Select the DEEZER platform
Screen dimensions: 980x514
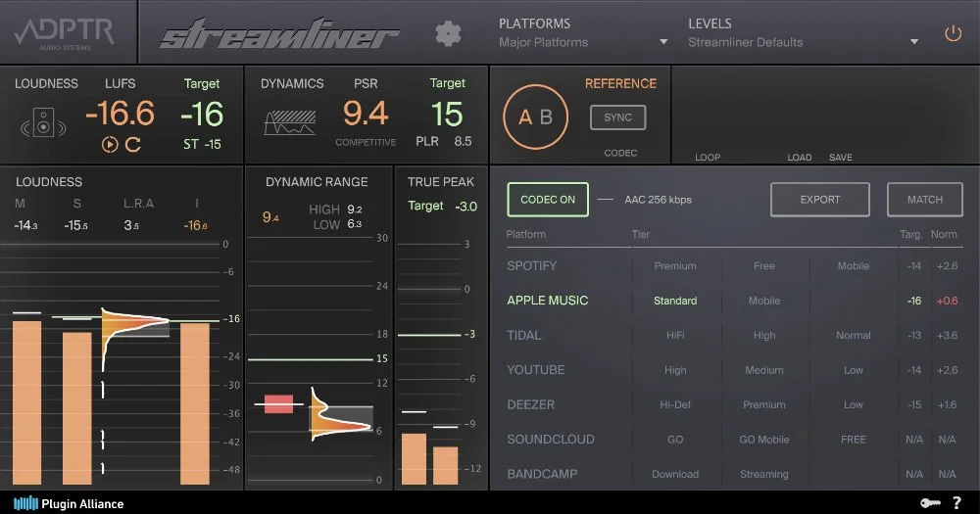click(530, 404)
